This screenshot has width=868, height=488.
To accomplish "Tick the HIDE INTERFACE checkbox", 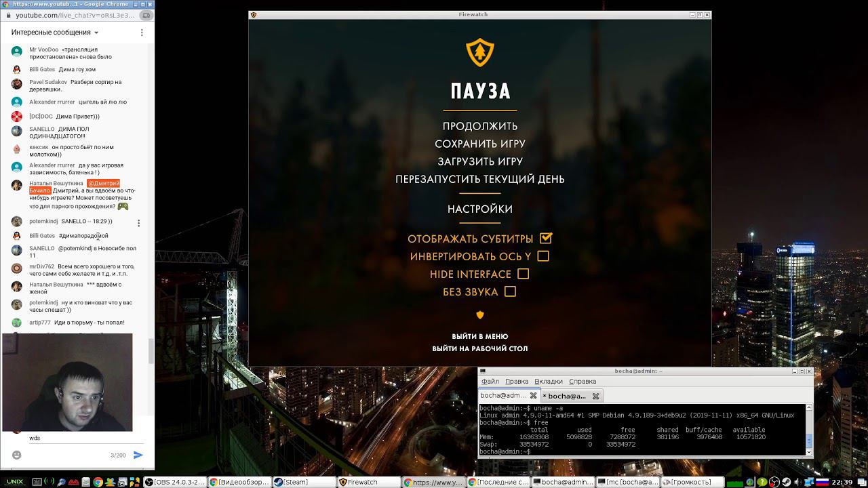I will [523, 274].
